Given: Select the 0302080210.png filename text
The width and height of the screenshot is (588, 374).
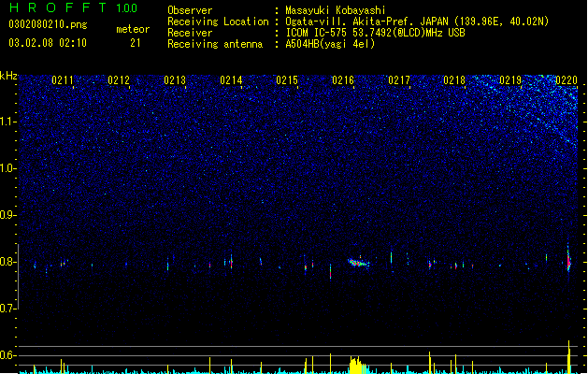Looking at the screenshot, I should pyautogui.click(x=48, y=24).
